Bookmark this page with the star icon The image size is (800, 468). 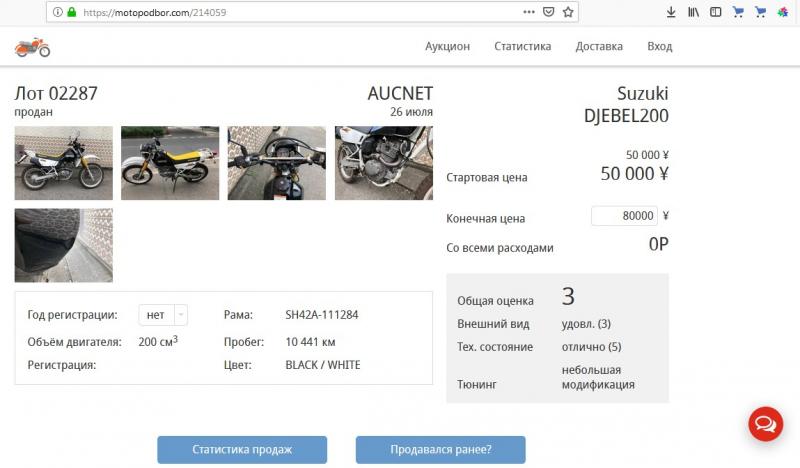click(x=568, y=12)
